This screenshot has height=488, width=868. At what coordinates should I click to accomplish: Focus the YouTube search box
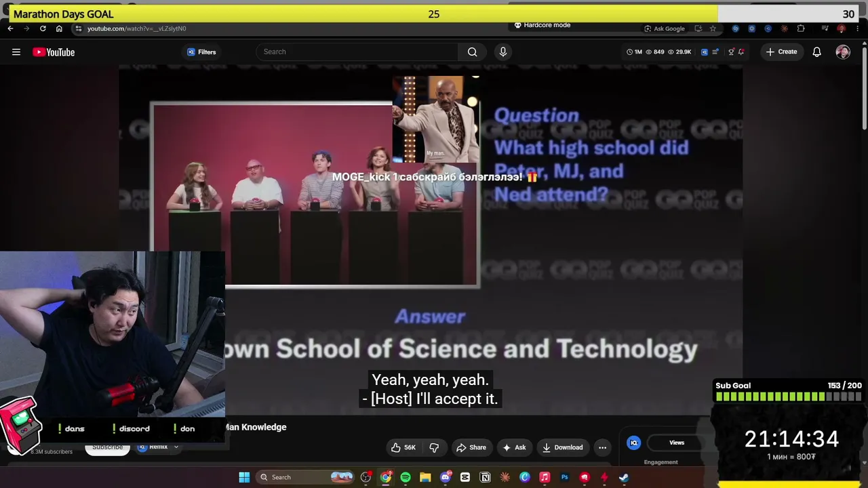[x=357, y=52]
